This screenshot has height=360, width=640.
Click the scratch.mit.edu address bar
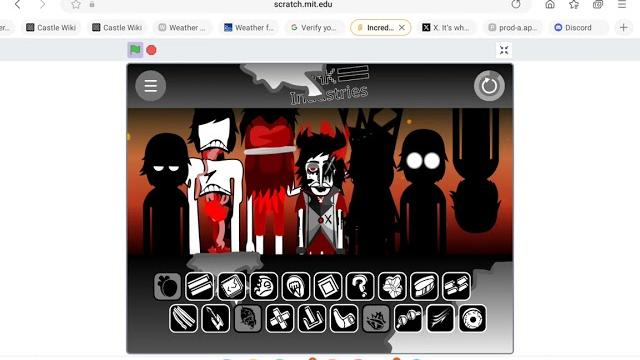(303, 4)
